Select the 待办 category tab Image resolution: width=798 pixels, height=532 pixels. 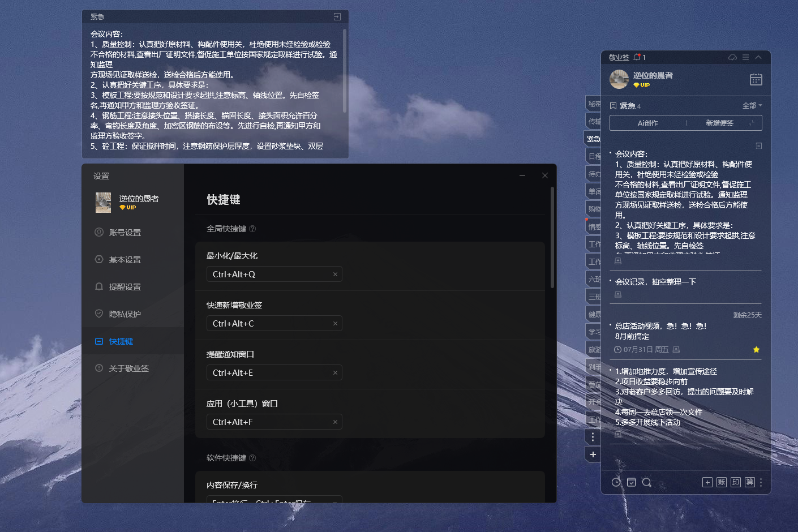(x=594, y=174)
